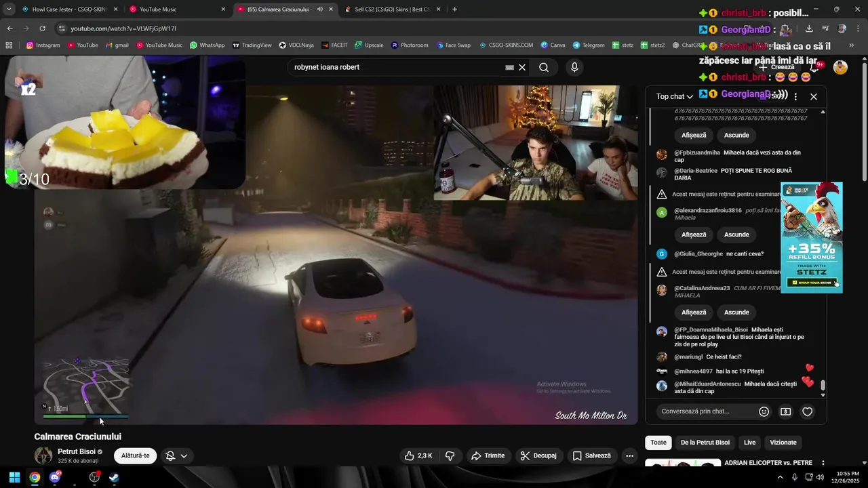868x488 pixels.
Task: Select the Toate filter chip
Action: pos(658,443)
